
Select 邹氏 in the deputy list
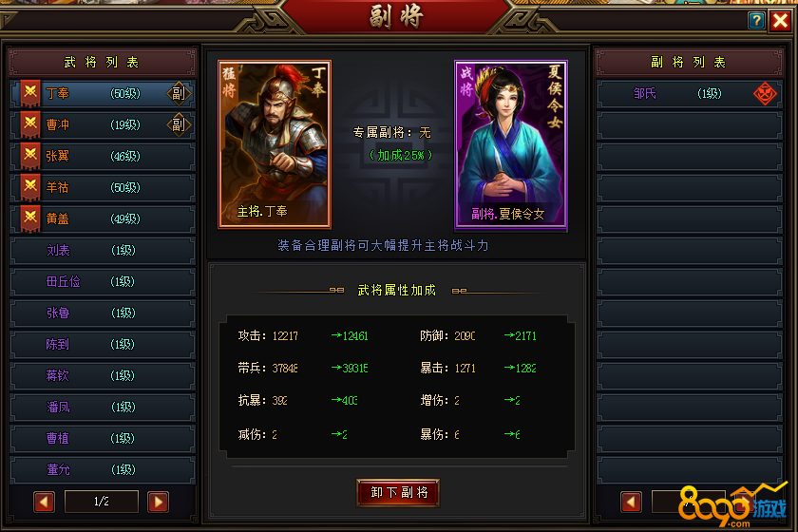tap(689, 94)
